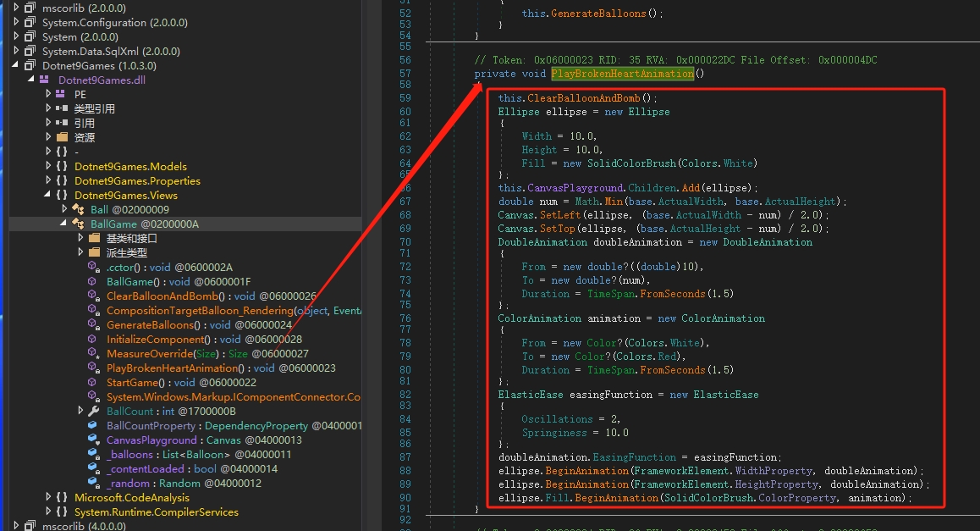Image resolution: width=980 pixels, height=531 pixels.
Task: Click the BallGame class icon
Action: coord(78,224)
